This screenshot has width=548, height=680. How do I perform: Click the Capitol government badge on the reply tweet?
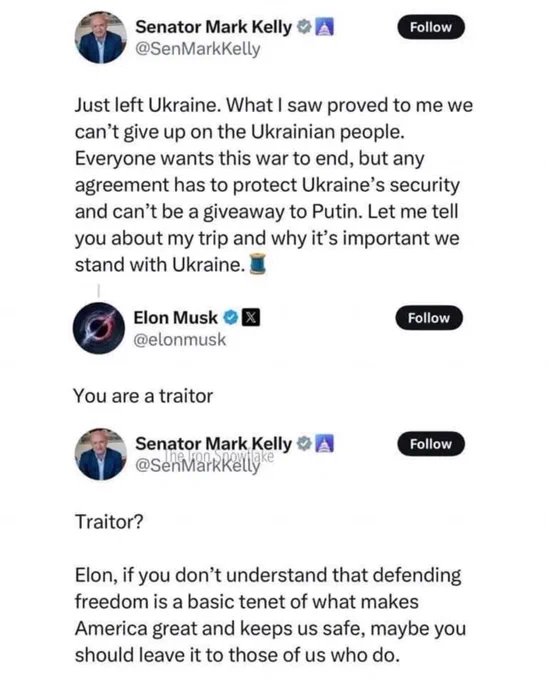click(324, 444)
